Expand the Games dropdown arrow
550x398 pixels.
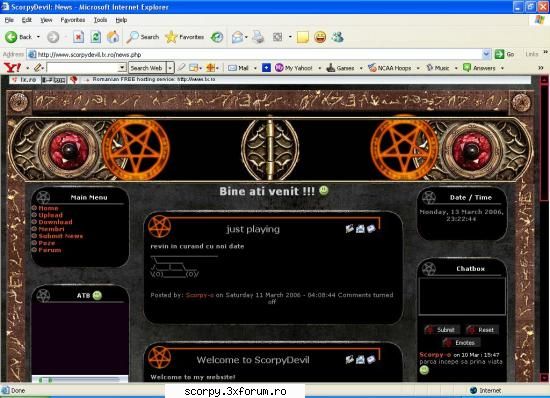point(361,68)
